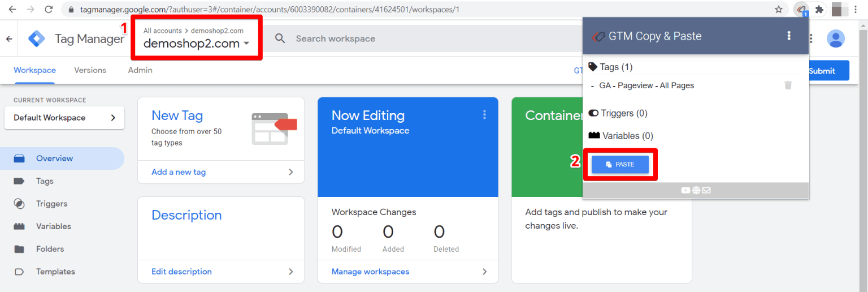
Task: Click the Manage workspaces link
Action: point(370,272)
